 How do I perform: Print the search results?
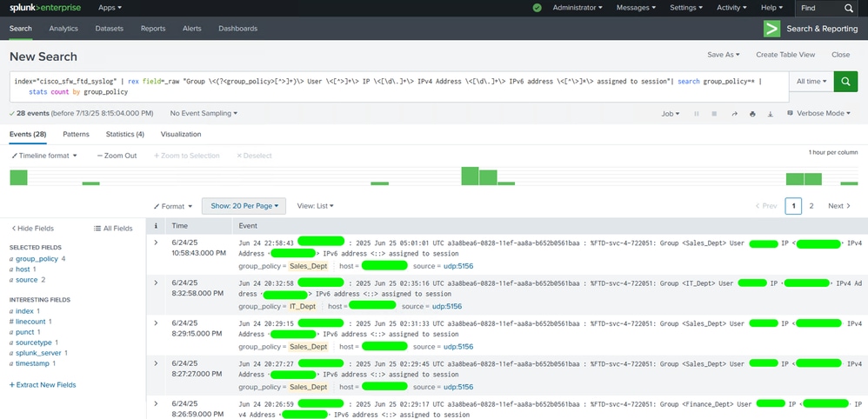tap(752, 114)
